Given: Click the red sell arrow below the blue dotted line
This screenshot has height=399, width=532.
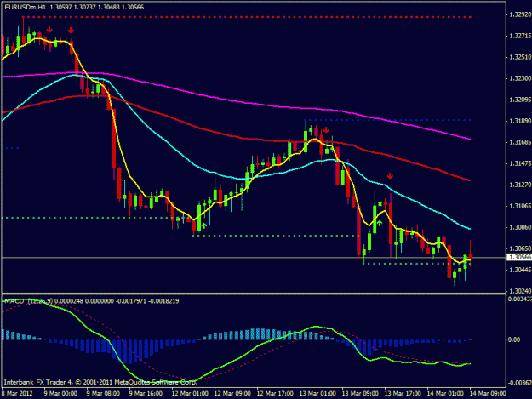Looking at the screenshot, I should click(x=326, y=130).
